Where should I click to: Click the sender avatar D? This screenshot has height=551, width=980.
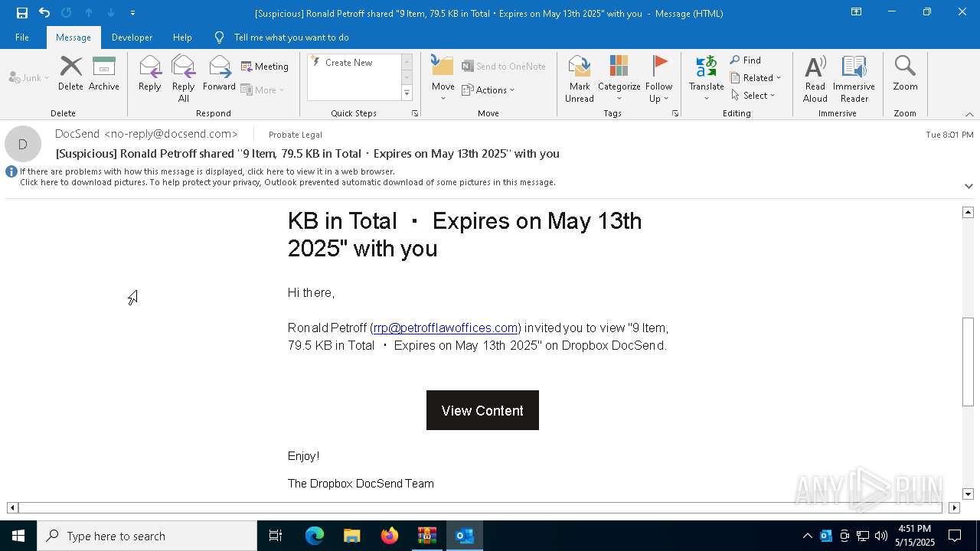(23, 144)
